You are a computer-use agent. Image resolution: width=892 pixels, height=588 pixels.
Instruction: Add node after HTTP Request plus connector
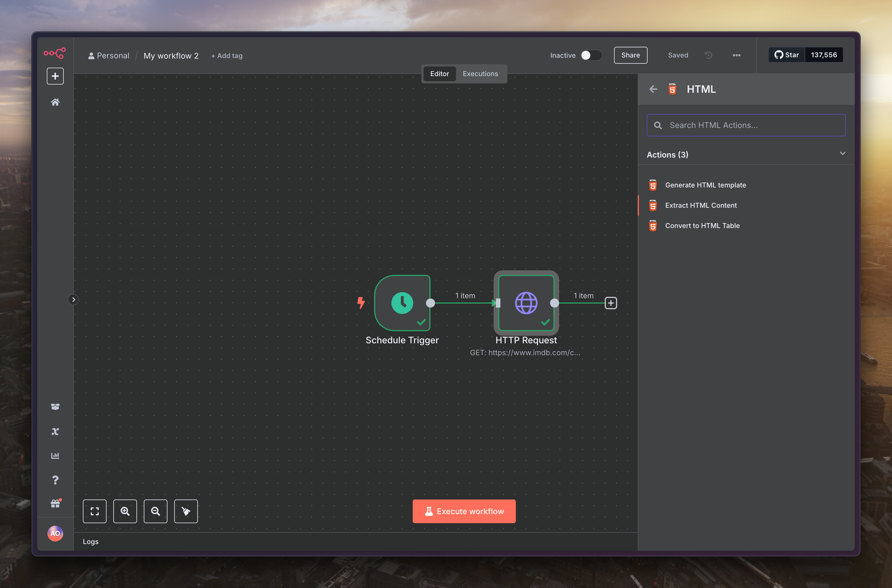click(x=611, y=303)
